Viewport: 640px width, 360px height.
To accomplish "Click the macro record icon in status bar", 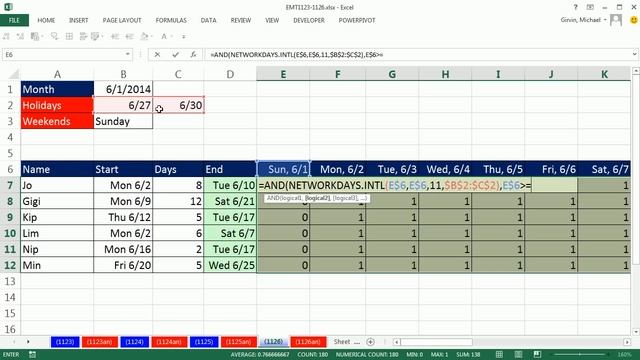I will click(x=32, y=354).
